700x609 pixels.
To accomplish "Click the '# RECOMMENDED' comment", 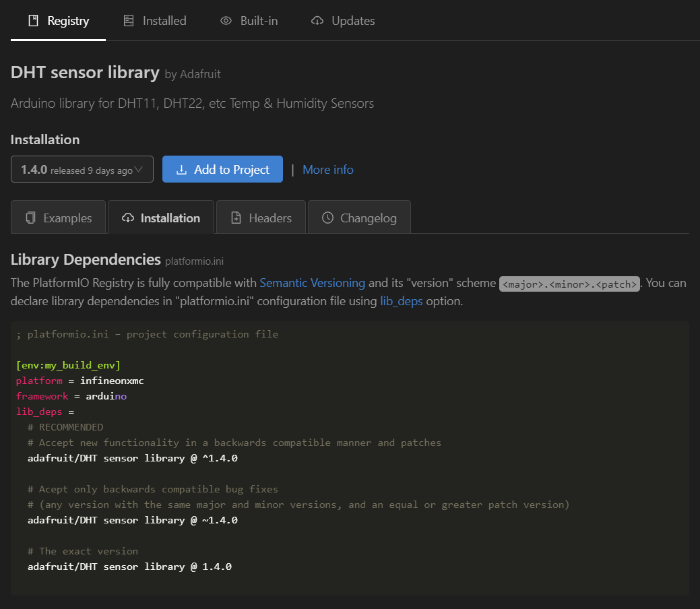I will [x=65, y=427].
